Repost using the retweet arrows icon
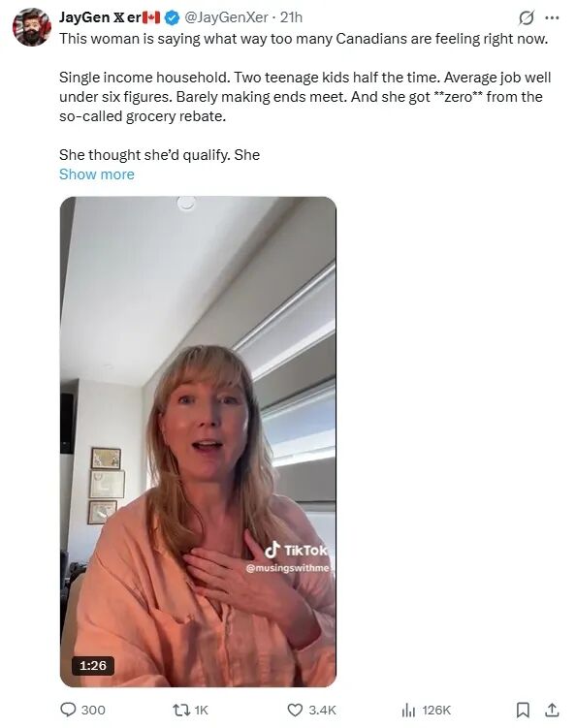 [x=179, y=710]
